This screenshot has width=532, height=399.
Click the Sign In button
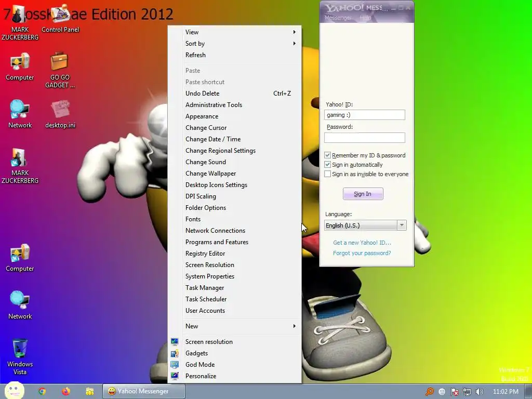(363, 194)
